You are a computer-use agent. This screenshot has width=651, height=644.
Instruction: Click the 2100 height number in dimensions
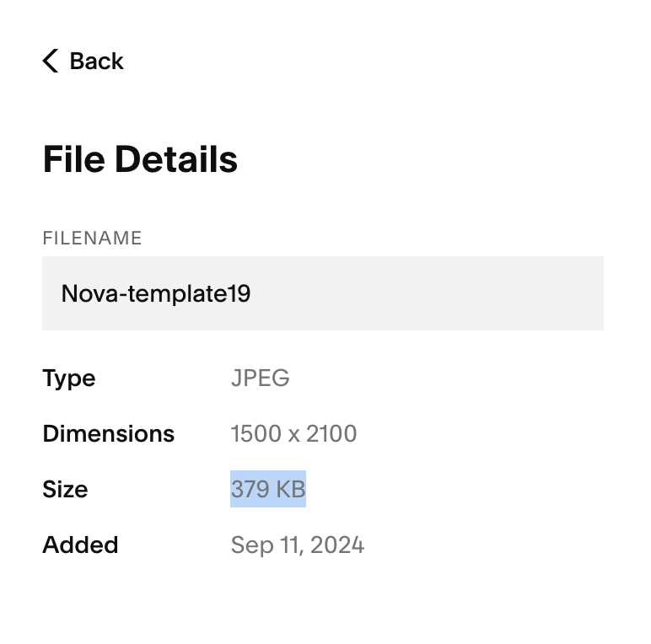click(x=331, y=433)
